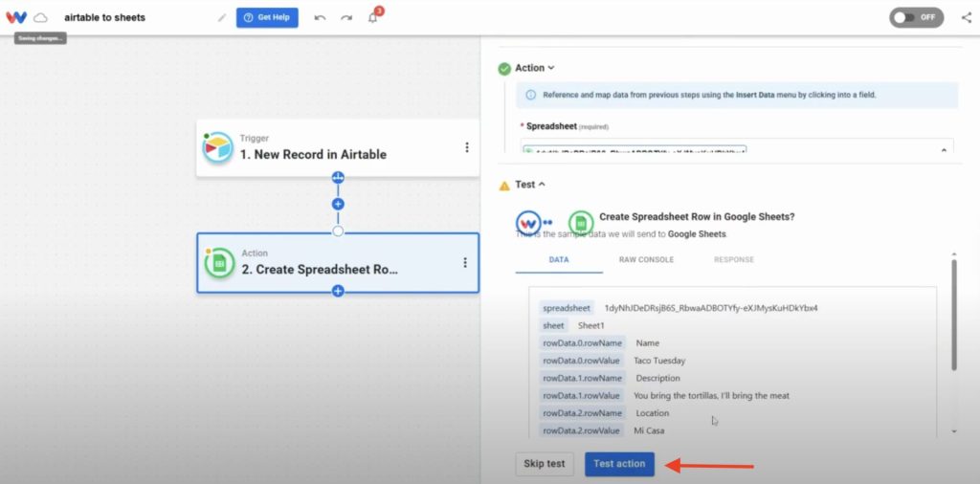Click the spreadsheet ID value
The height and width of the screenshot is (484, 980).
711,308
